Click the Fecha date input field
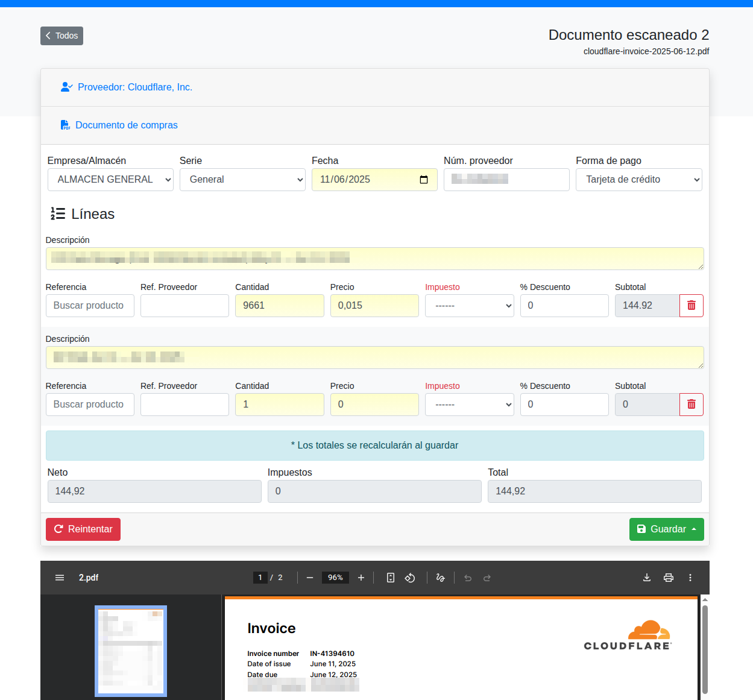 tap(368, 180)
